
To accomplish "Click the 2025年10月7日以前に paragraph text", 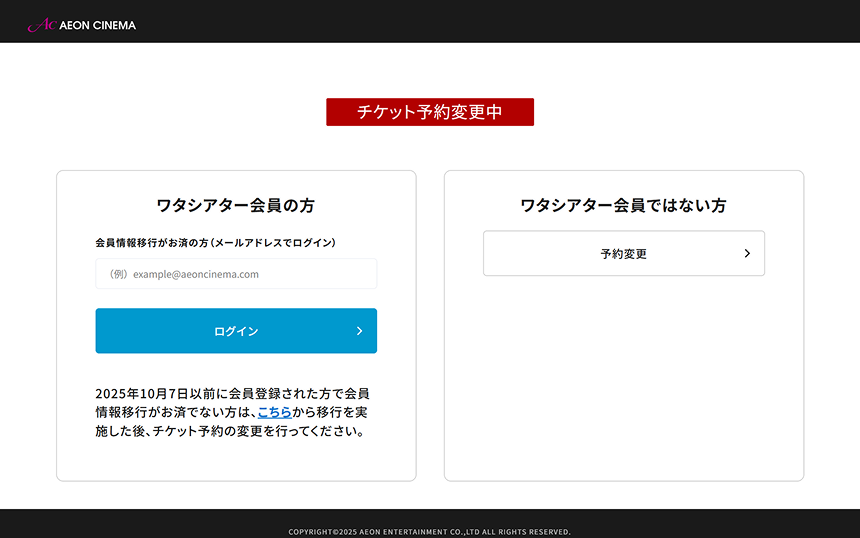I will tap(233, 412).
